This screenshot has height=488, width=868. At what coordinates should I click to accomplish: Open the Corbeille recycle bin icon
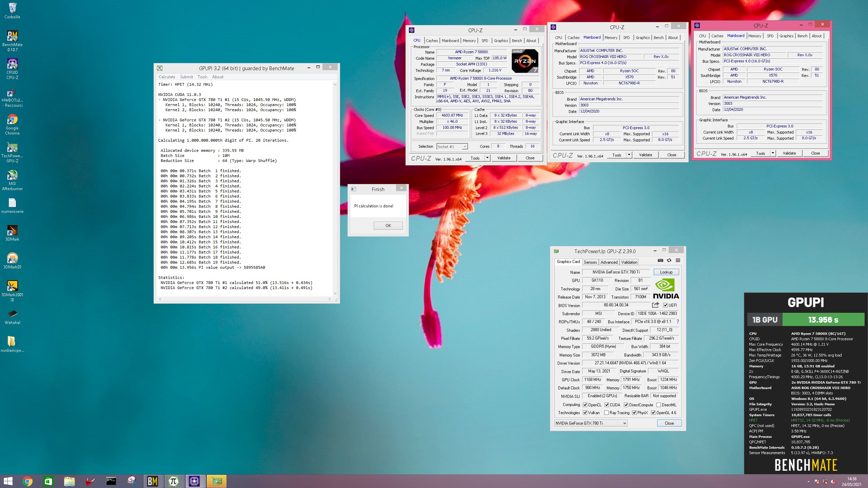(12, 11)
